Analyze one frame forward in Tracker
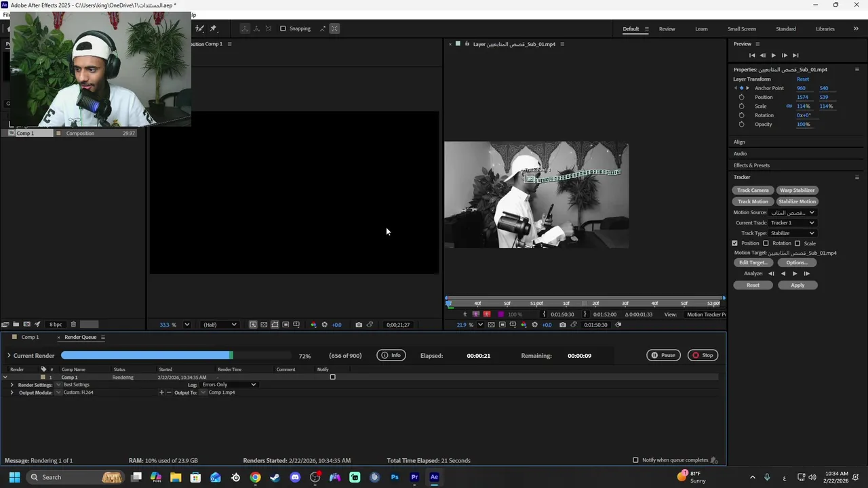The width and height of the screenshot is (868, 488). pyautogui.click(x=806, y=273)
